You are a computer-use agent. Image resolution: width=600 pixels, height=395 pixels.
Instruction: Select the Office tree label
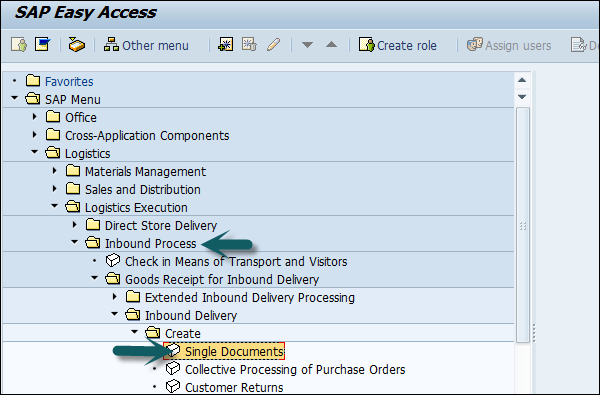coord(81,118)
